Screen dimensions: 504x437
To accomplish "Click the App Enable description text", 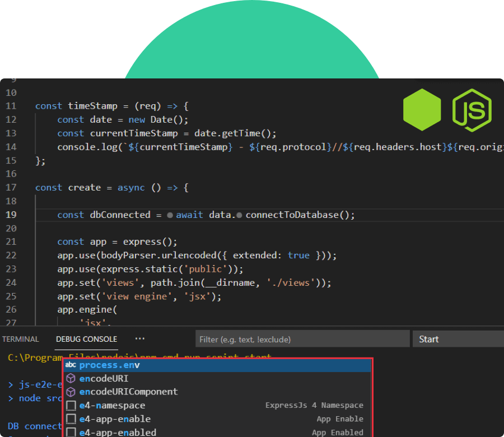I will coord(340,419).
